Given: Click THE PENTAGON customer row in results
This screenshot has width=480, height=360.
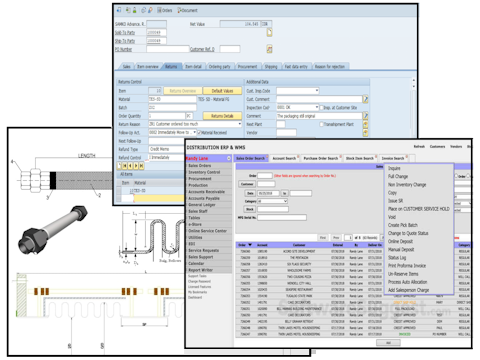Looking at the screenshot, I should tap(353, 258).
